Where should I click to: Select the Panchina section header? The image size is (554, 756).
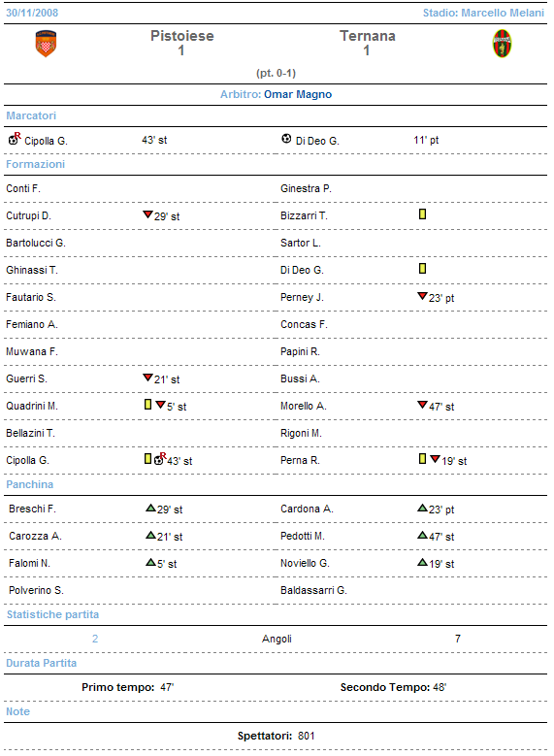point(29,484)
